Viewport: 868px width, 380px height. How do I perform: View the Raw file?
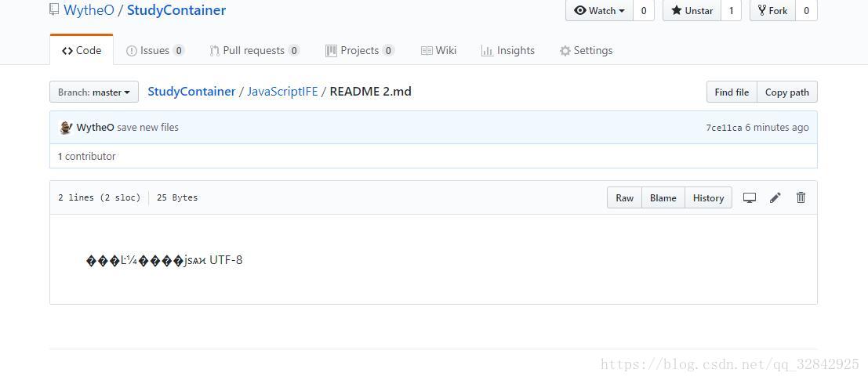pyautogui.click(x=624, y=197)
